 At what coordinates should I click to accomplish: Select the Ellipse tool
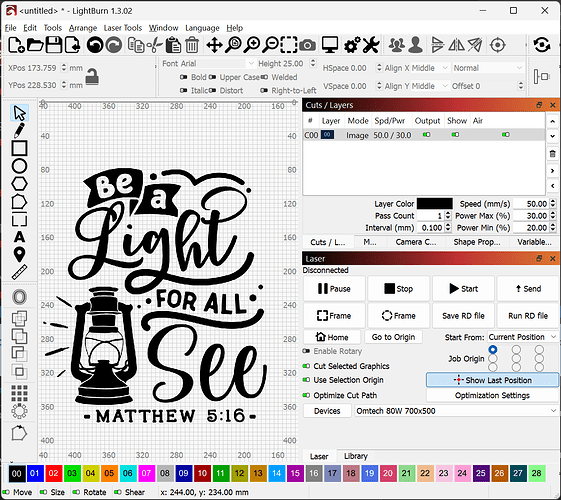pyautogui.click(x=19, y=166)
